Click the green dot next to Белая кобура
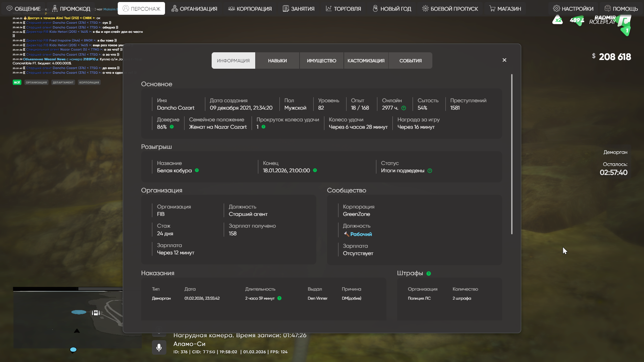Image resolution: width=644 pixels, height=362 pixels. click(x=197, y=170)
